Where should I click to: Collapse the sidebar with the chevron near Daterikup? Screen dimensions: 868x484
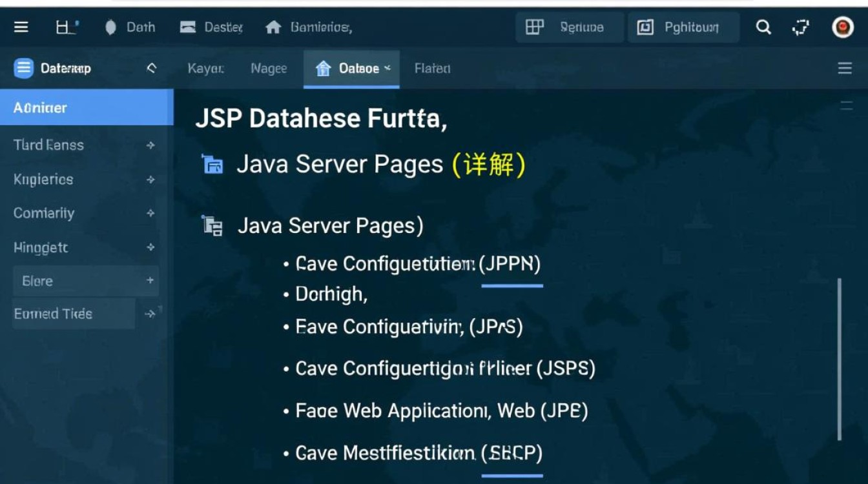coord(151,67)
